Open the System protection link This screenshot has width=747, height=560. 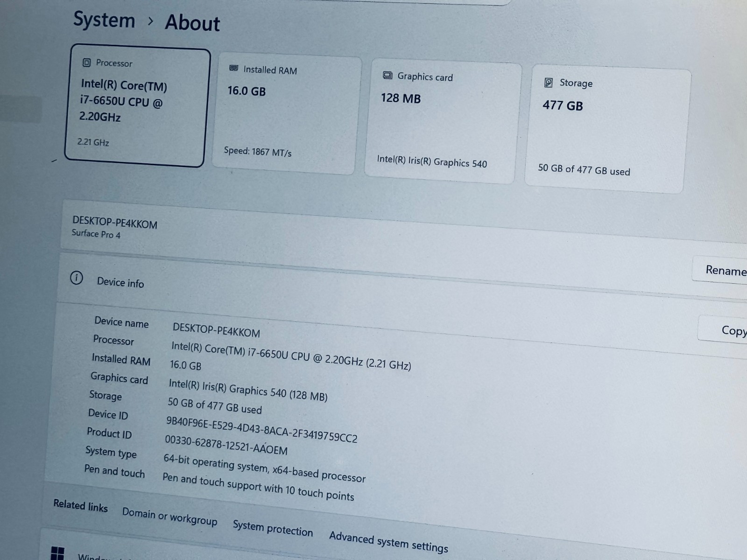coord(273,528)
